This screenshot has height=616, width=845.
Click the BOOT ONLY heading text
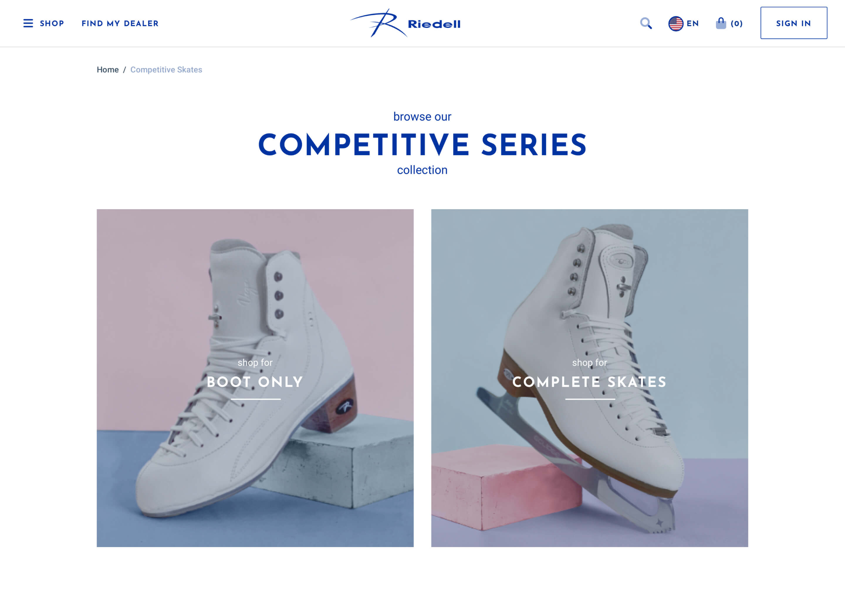[255, 382]
